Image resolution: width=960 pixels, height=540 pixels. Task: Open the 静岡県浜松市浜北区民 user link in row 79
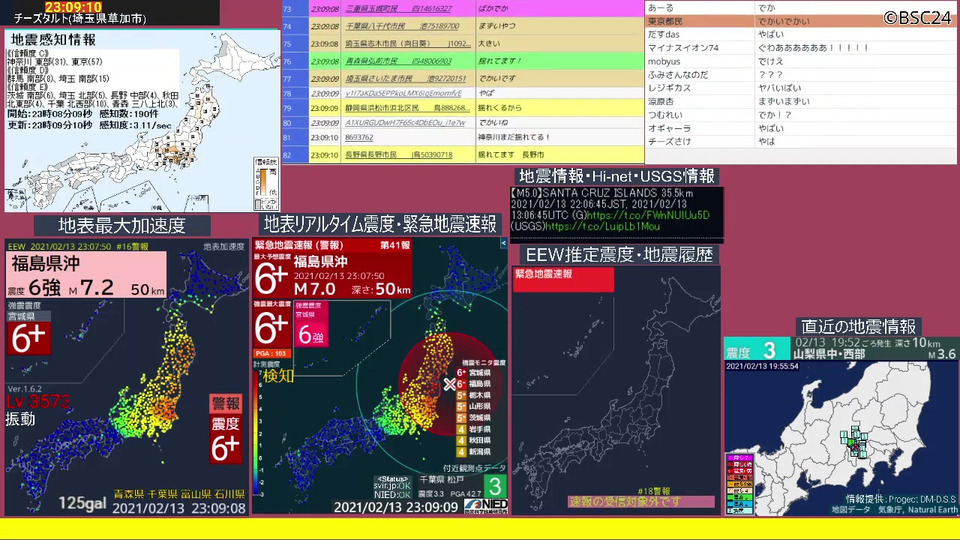[408, 108]
